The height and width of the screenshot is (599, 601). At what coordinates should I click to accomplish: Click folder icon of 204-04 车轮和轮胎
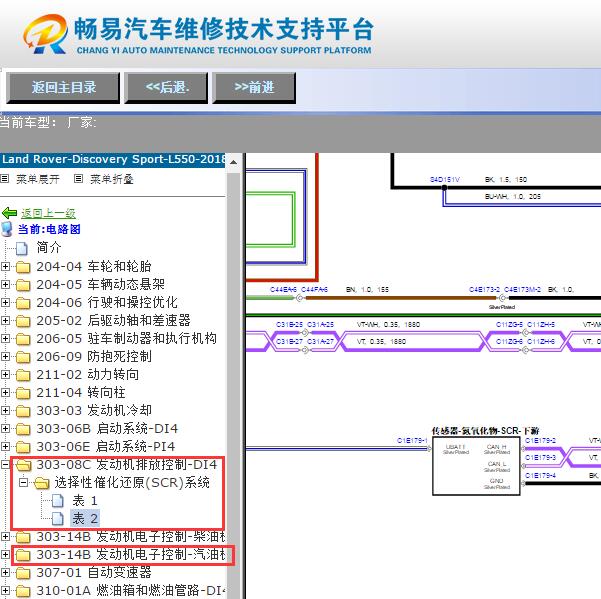pyautogui.click(x=23, y=267)
